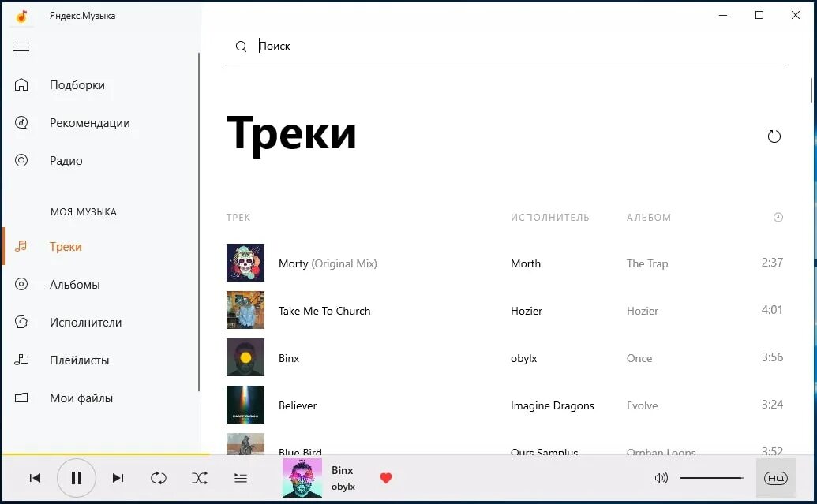Pause the current playback
Screen dimensions: 817x504
[x=76, y=478]
